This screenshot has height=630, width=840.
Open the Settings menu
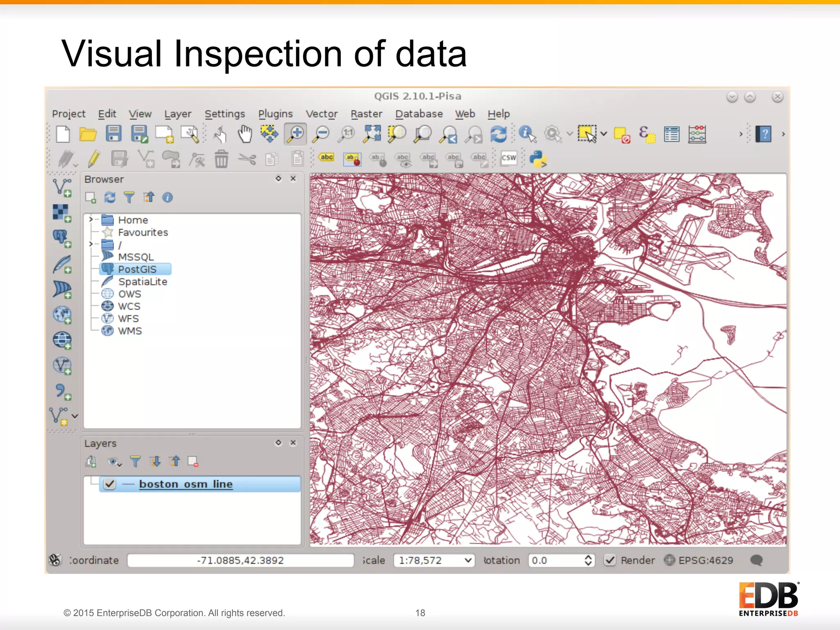225,114
